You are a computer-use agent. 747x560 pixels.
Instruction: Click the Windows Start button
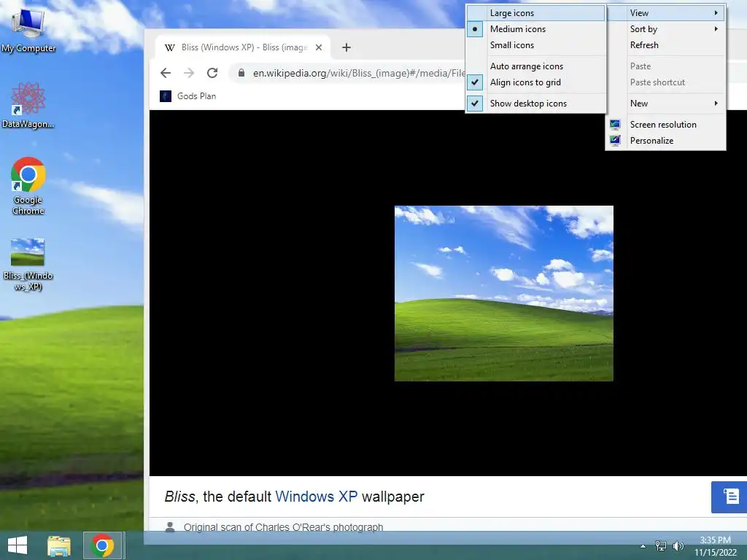[18, 545]
